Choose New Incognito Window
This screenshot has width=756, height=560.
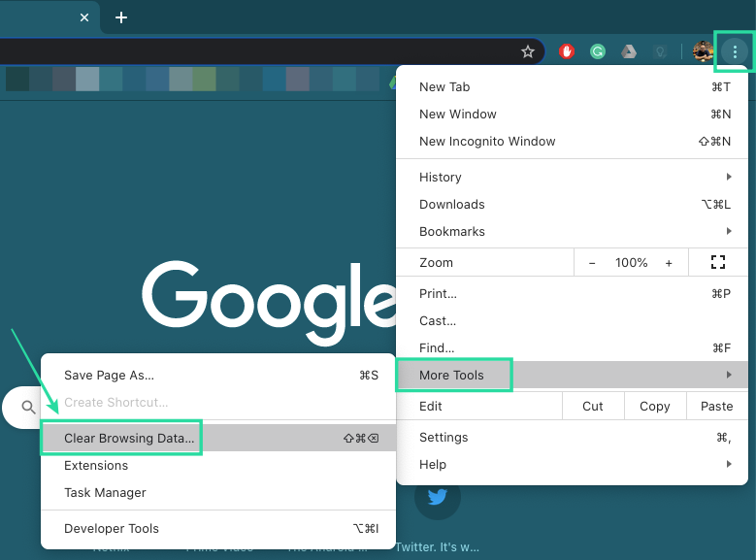[487, 142]
